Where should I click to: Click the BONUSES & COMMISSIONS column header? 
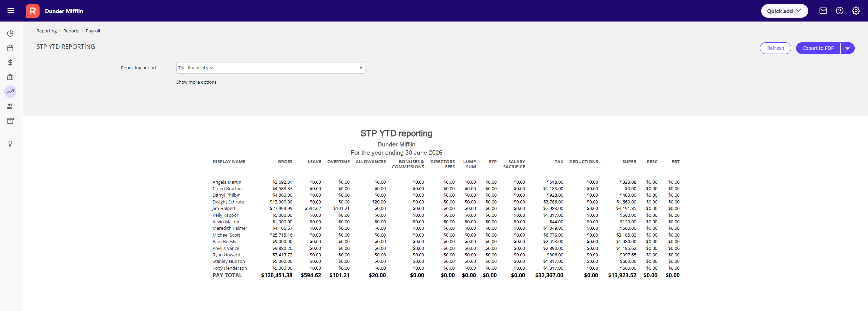(x=408, y=164)
